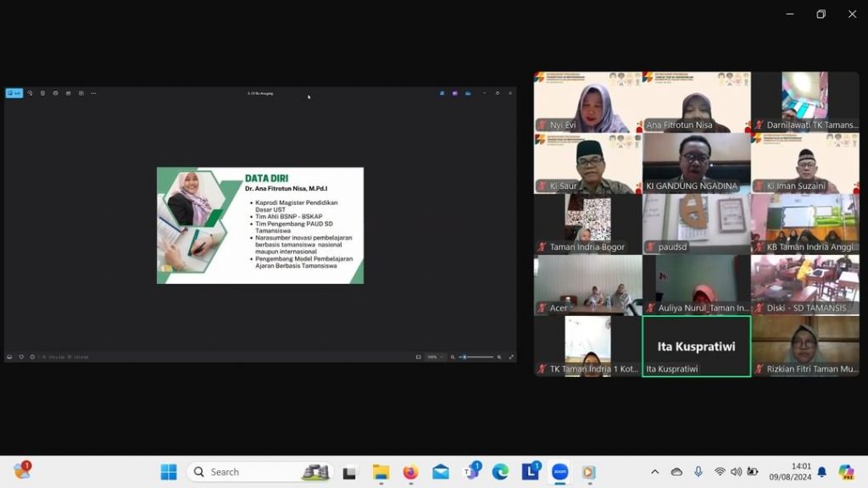
Task: Delete the image with trash icon
Action: [43, 93]
